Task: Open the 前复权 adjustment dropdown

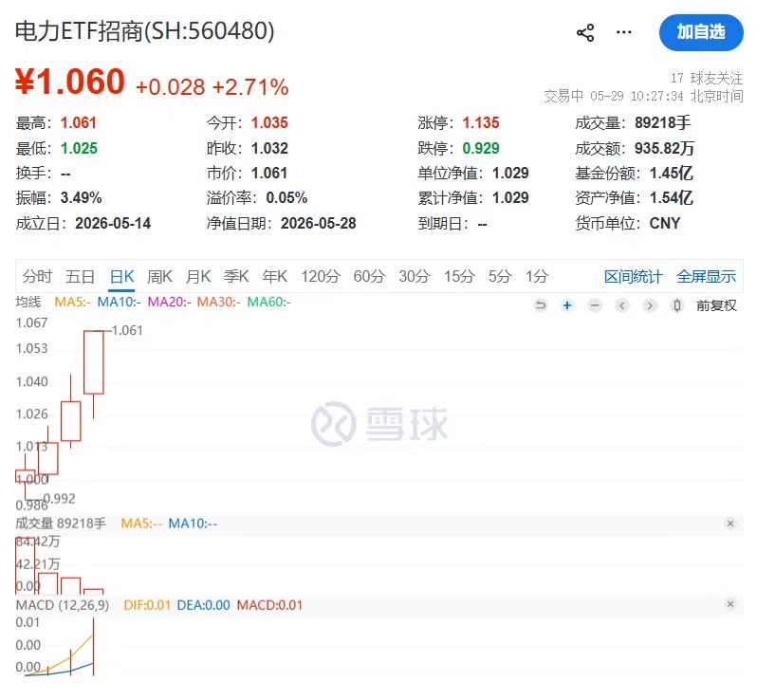Action: 716,305
